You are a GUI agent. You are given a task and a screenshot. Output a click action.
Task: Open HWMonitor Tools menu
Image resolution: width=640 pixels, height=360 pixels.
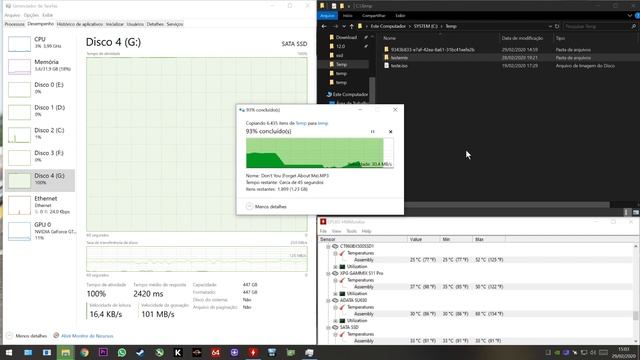click(x=351, y=231)
